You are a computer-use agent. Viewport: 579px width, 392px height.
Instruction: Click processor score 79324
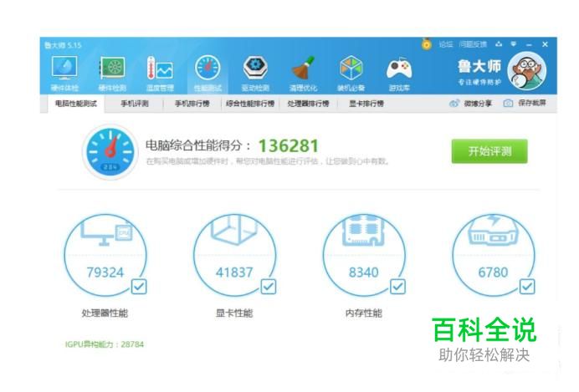click(x=105, y=272)
